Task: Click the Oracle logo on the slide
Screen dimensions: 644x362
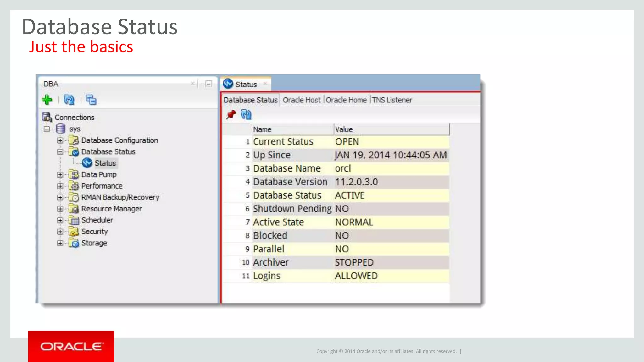Action: tap(71, 346)
